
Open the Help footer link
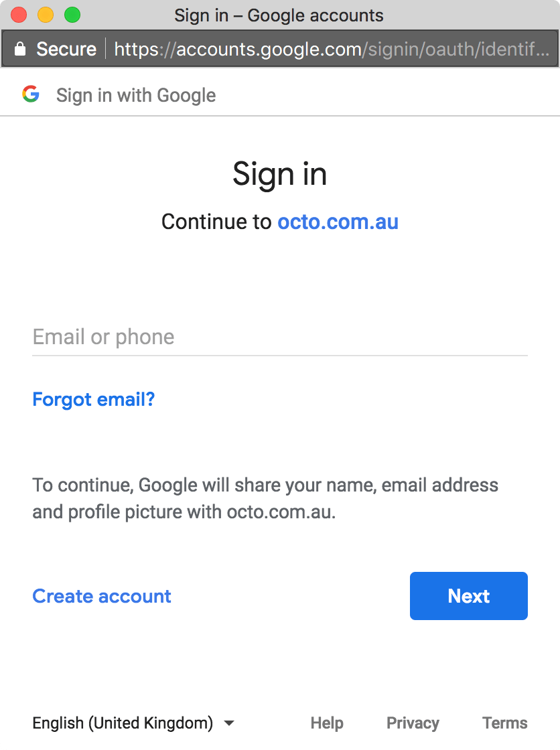click(x=327, y=723)
